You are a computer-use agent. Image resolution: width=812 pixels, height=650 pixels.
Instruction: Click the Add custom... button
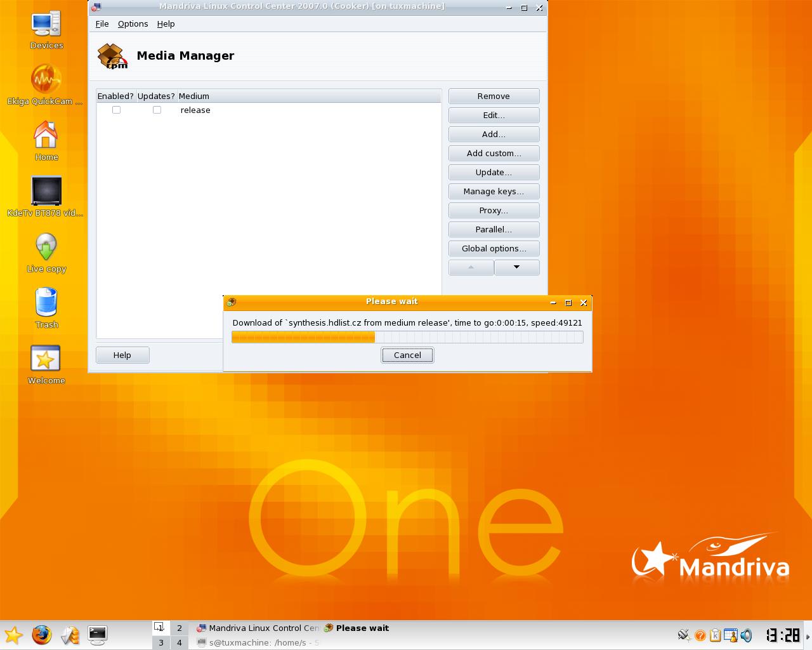point(494,153)
